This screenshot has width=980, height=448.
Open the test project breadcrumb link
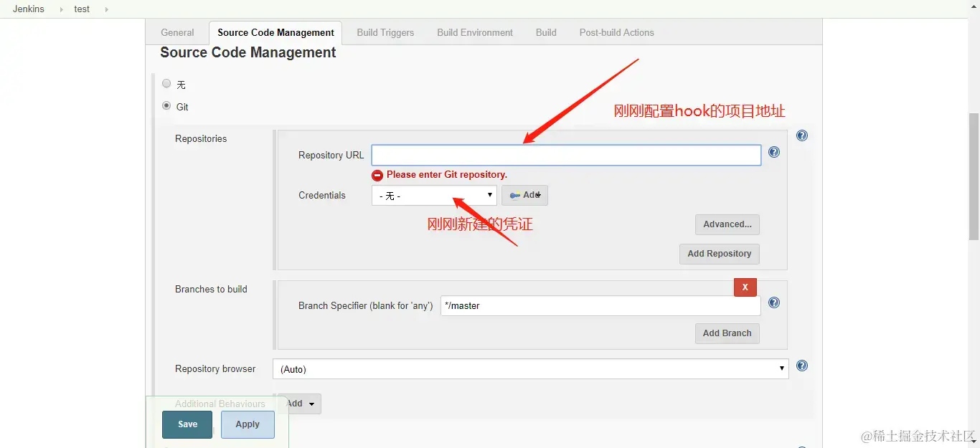click(x=82, y=9)
